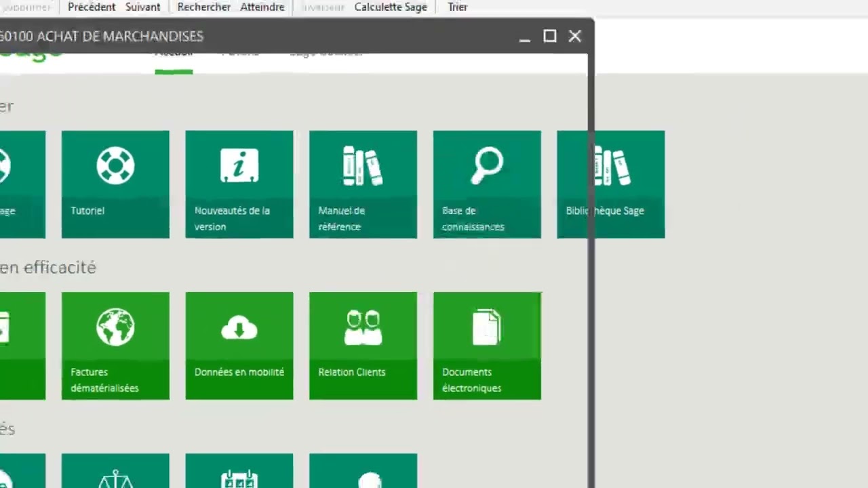Open the Tutoriel tile

[x=115, y=184]
